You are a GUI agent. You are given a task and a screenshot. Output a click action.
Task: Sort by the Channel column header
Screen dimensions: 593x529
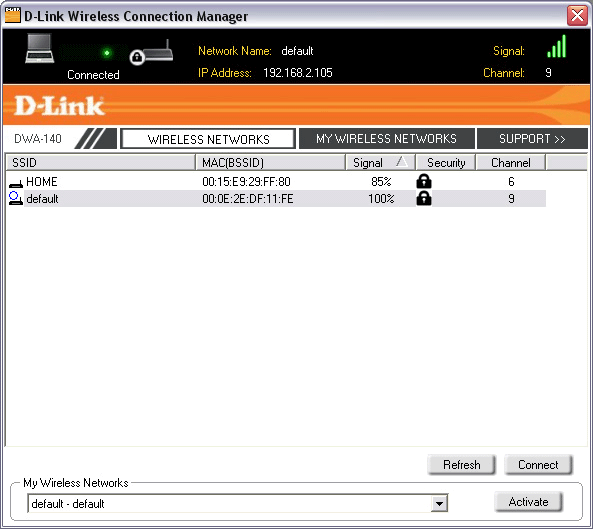tap(511, 163)
